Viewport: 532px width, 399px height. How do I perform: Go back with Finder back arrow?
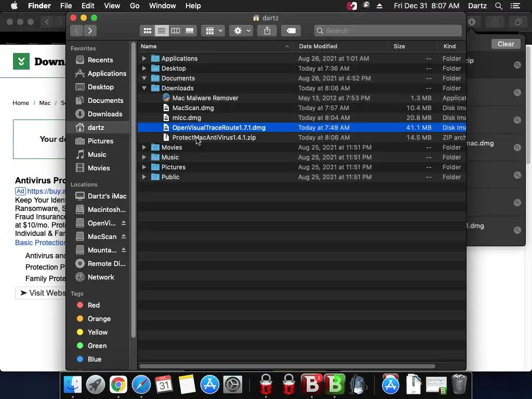77,31
